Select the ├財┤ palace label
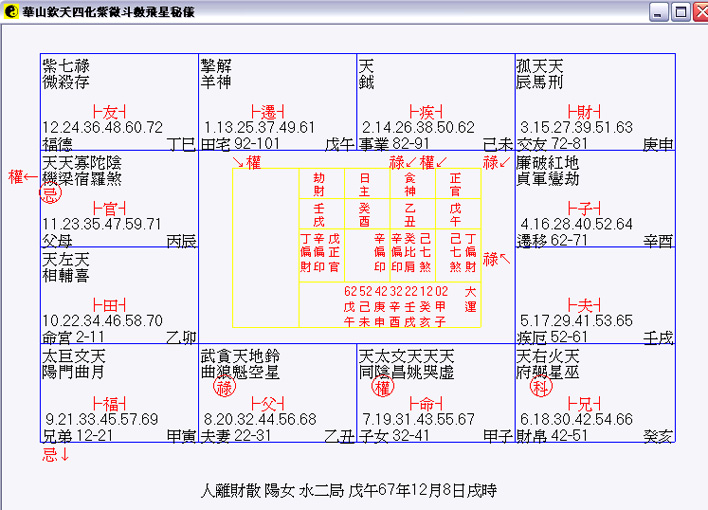Viewport: 708px width, 510px height. click(584, 112)
